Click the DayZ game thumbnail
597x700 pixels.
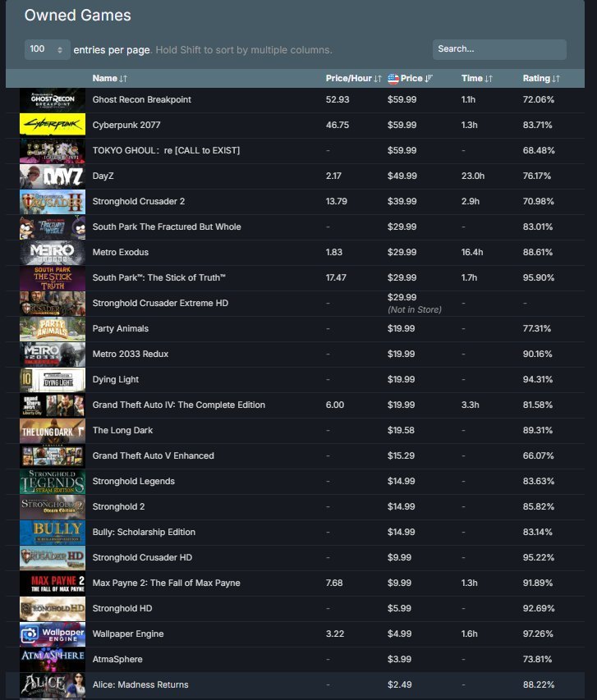(x=53, y=176)
